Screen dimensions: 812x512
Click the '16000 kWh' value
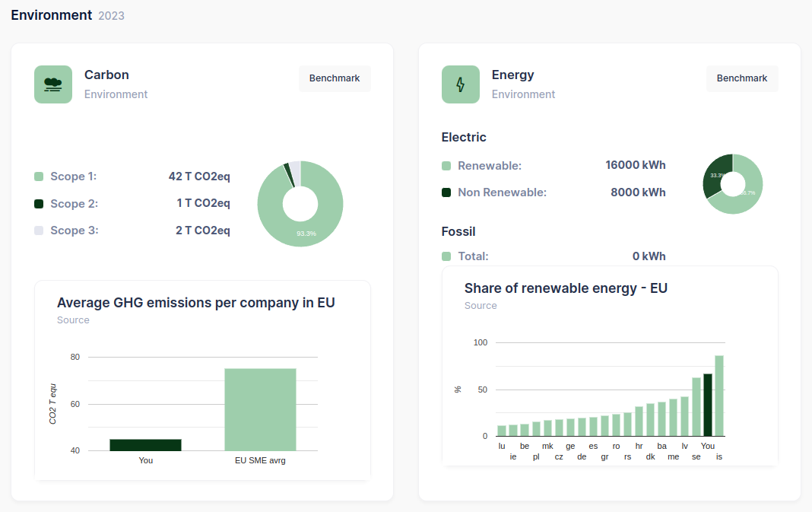(636, 165)
